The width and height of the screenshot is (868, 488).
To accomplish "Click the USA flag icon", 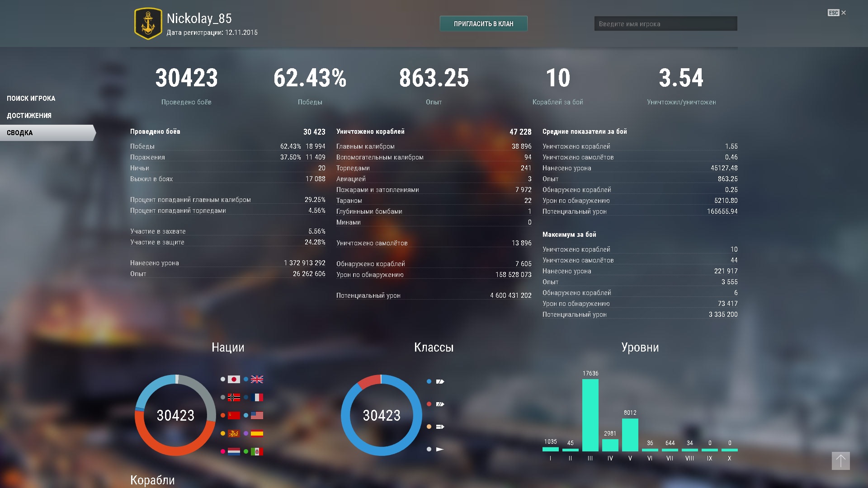I will tap(257, 416).
